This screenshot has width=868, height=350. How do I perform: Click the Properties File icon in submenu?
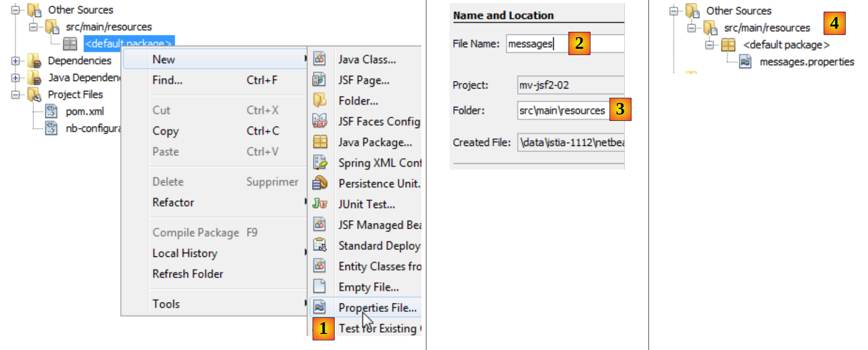319,307
